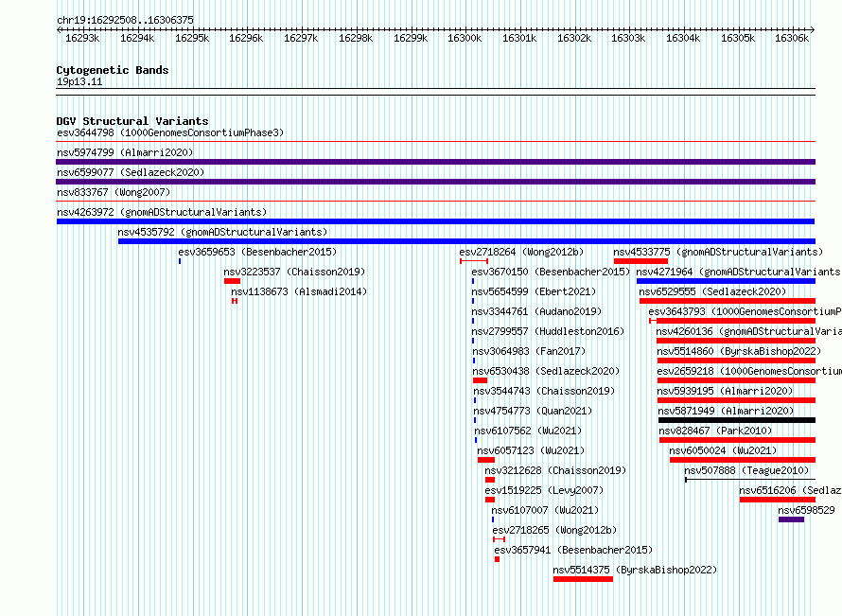Screen dimensions: 842x616
Task: Select the nsv6050024 Wu2021 label
Action: [723, 450]
